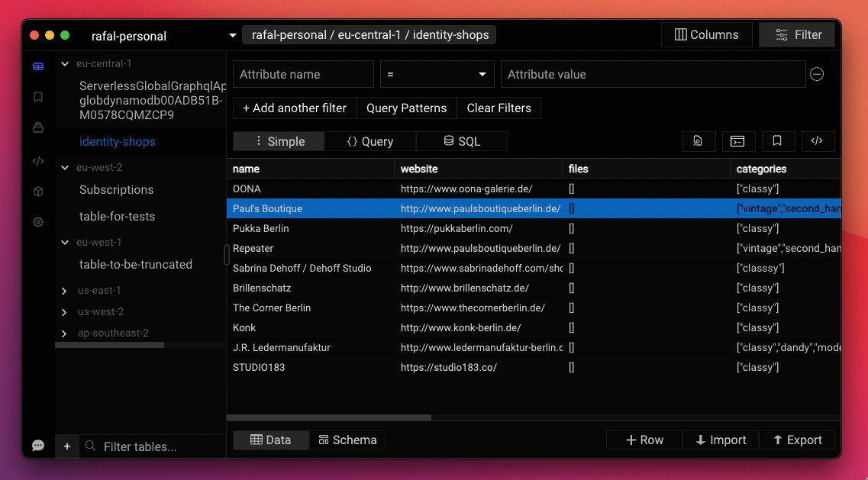
Task: Select the OONA row name cell
Action: click(310, 188)
